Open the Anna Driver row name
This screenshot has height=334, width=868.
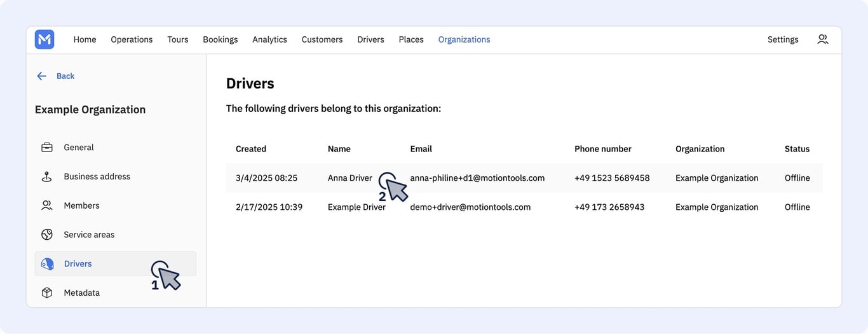pyautogui.click(x=350, y=178)
